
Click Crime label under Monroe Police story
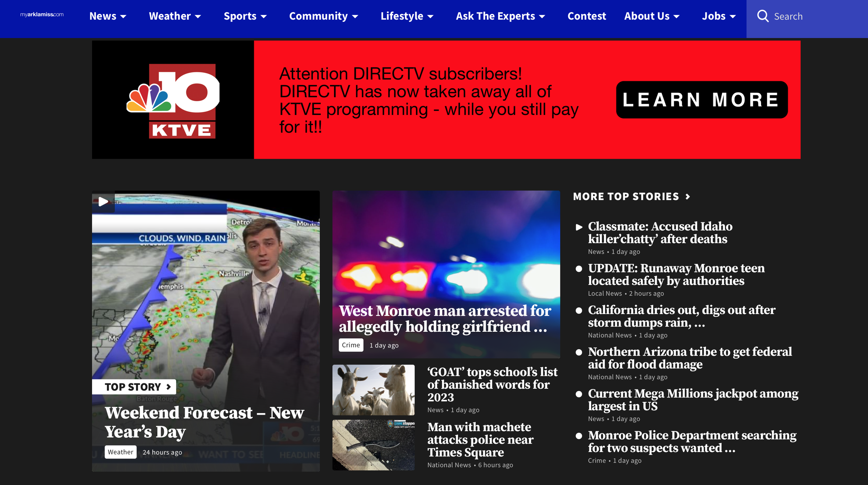click(x=597, y=461)
